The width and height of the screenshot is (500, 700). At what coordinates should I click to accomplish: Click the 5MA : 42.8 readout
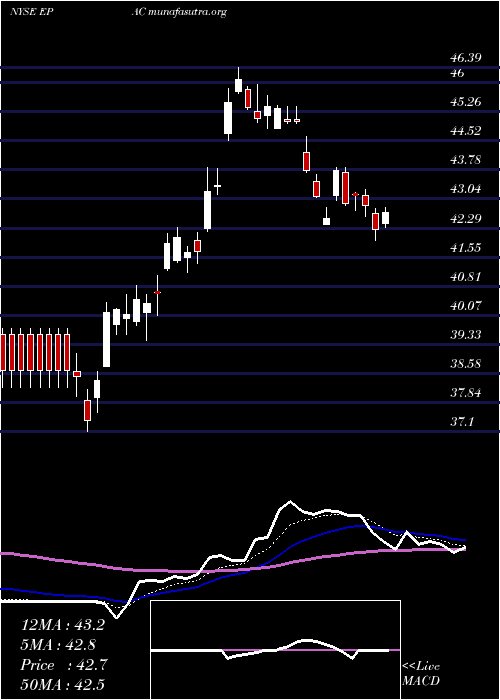(x=58, y=645)
